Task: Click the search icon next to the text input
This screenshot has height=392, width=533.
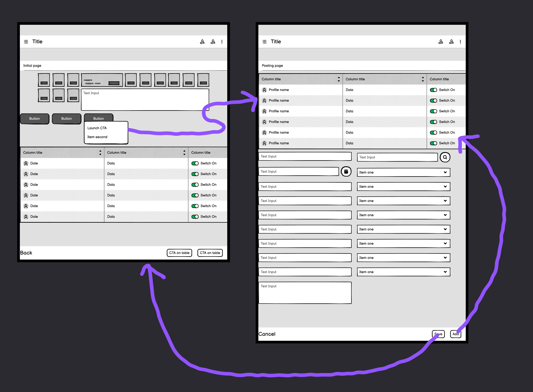Action: (x=445, y=157)
